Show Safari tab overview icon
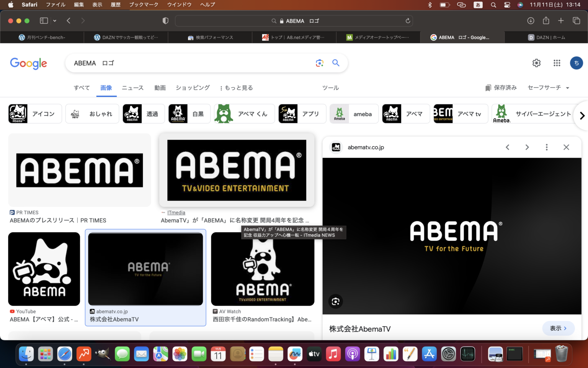The width and height of the screenshot is (588, 368). tap(577, 21)
